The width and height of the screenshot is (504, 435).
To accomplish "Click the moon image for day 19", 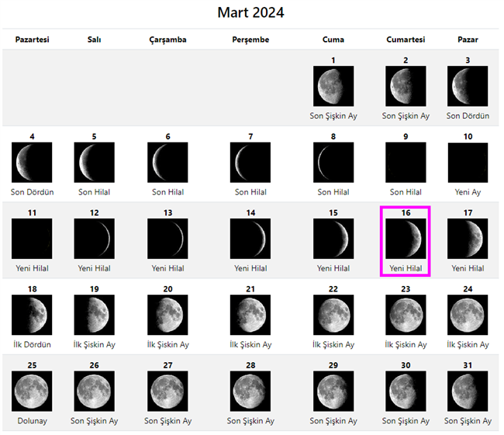I will tap(94, 315).
